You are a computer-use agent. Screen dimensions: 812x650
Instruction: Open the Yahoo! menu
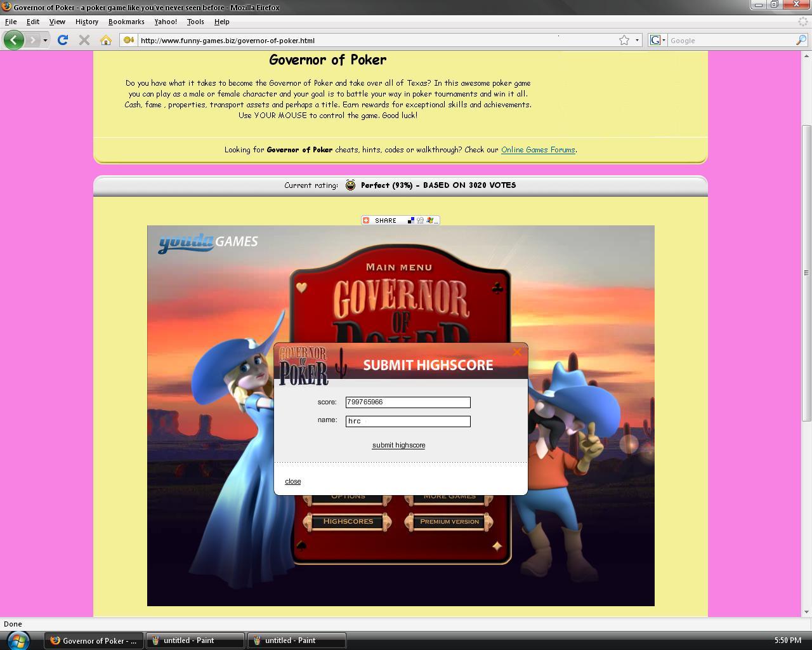coord(166,22)
